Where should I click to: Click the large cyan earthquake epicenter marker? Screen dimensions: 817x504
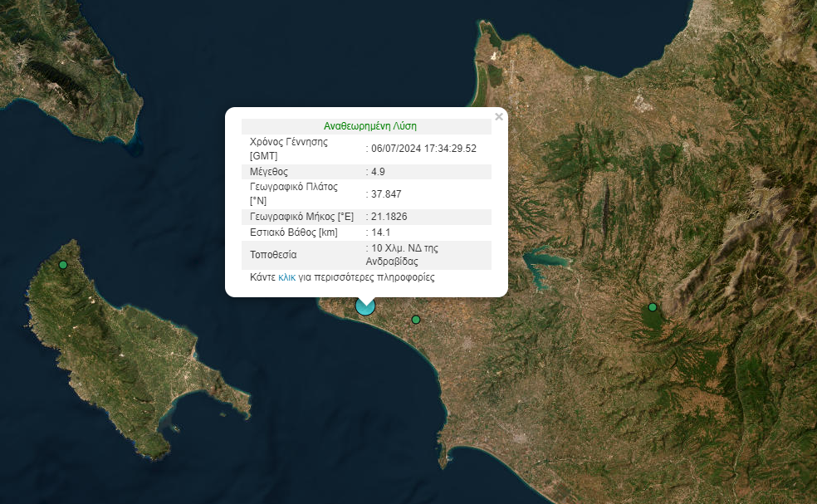365,306
